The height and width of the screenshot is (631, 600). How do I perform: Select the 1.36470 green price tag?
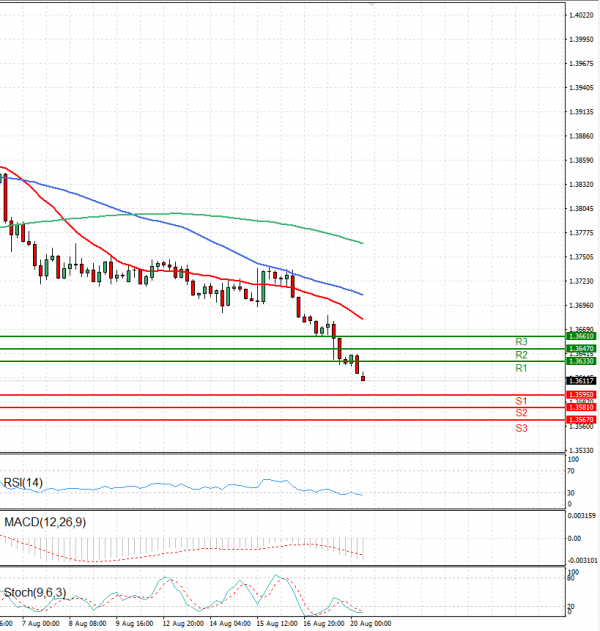[581, 348]
